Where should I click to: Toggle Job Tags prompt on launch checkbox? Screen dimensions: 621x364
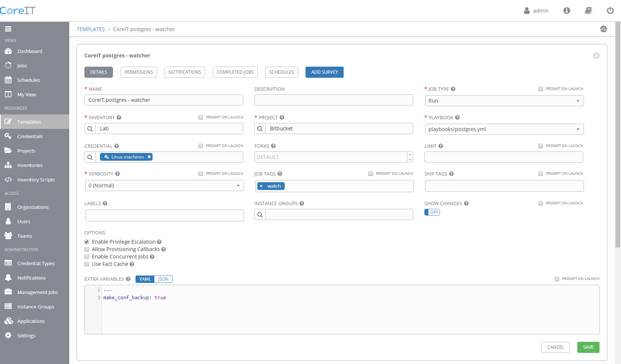pyautogui.click(x=371, y=174)
